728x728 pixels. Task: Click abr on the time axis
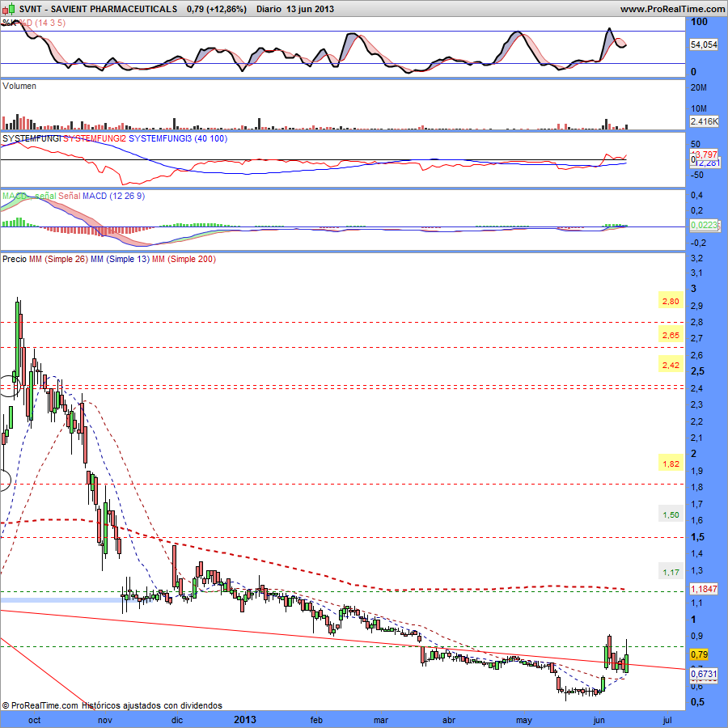click(449, 720)
